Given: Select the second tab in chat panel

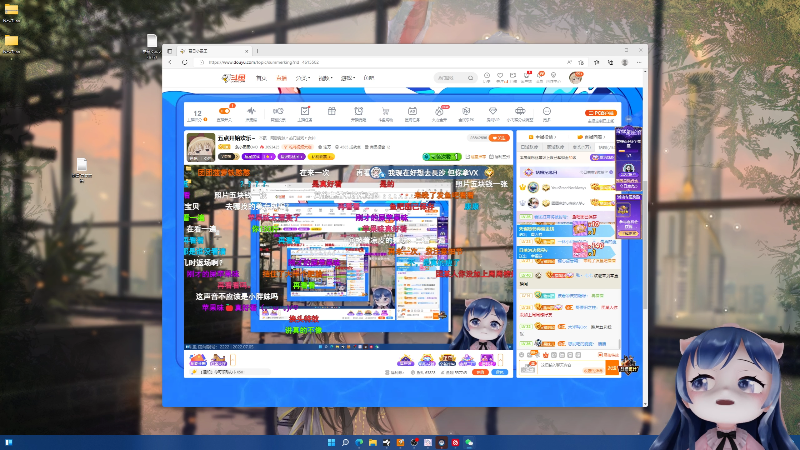Looking at the screenshot, I should pos(555,147).
